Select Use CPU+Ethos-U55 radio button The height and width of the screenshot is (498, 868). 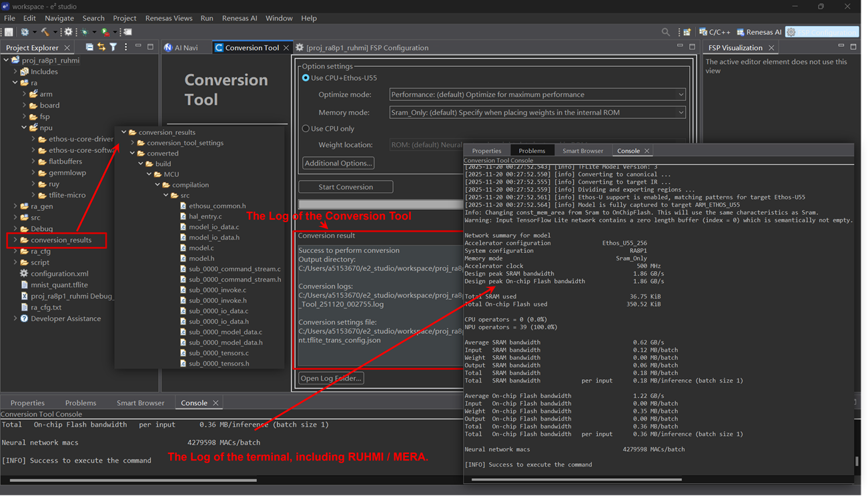point(306,78)
